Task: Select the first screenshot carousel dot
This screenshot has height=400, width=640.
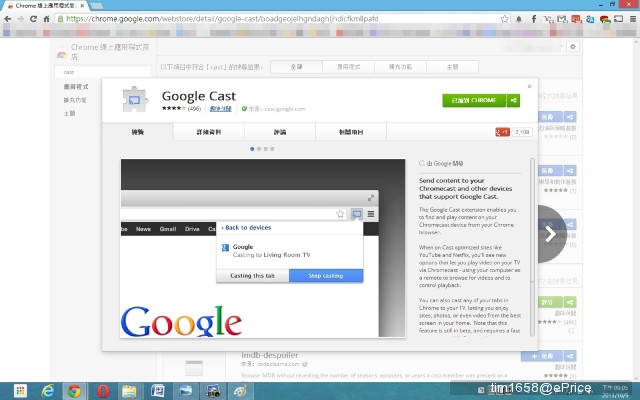Action: 252,149
